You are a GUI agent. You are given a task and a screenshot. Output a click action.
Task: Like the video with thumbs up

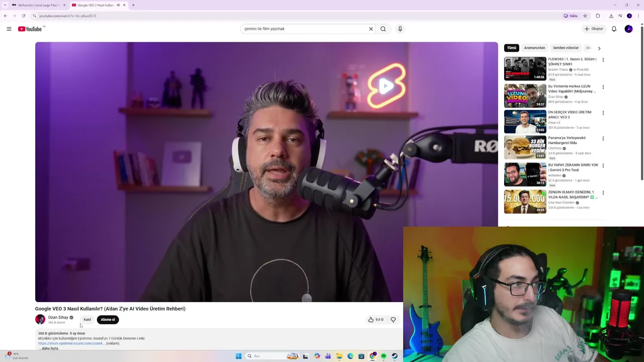pyautogui.click(x=375, y=319)
